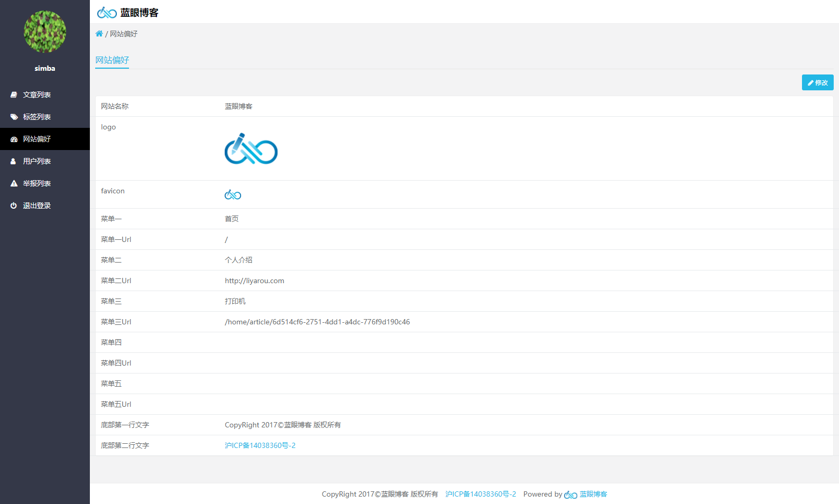This screenshot has width=839, height=504.
Task: Click the 菜单二 value 个人介绍
Action: click(238, 260)
